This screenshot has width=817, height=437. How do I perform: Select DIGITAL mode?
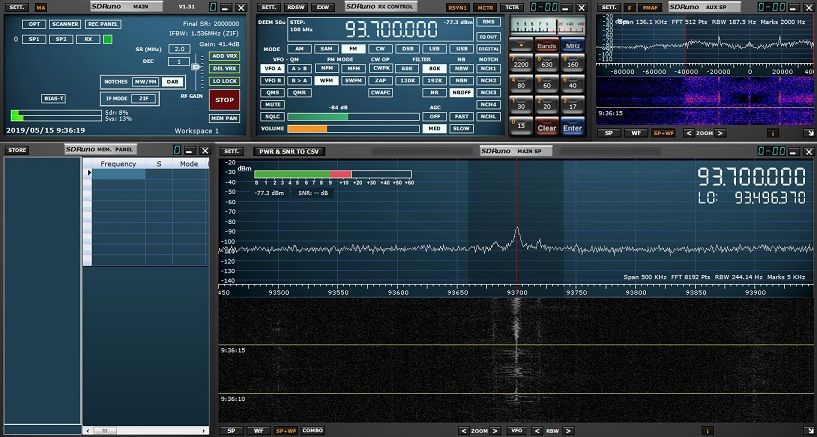(x=489, y=49)
